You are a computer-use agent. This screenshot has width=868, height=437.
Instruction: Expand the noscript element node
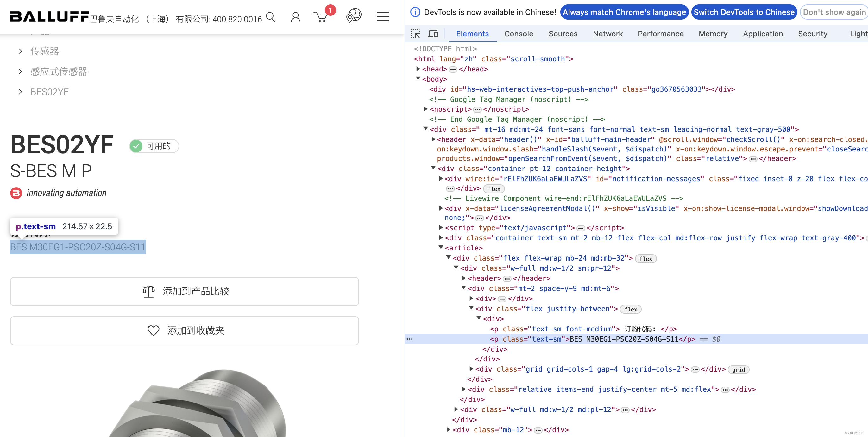(x=425, y=109)
